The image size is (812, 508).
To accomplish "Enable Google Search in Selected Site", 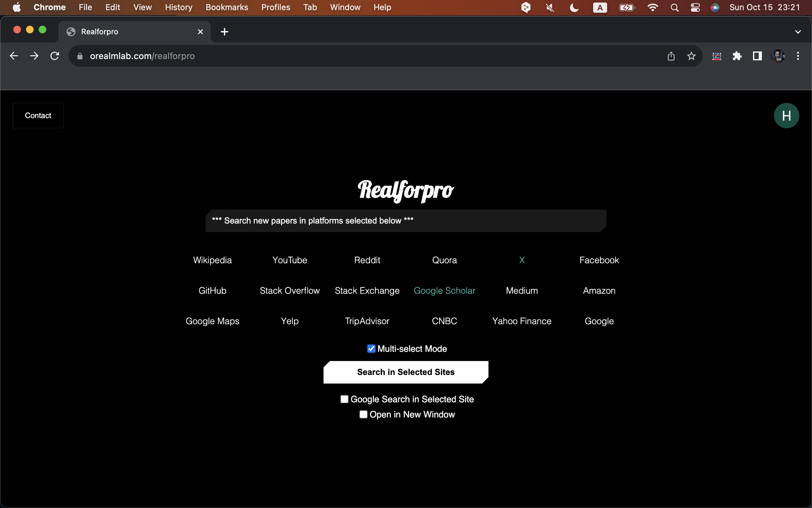I will [344, 399].
